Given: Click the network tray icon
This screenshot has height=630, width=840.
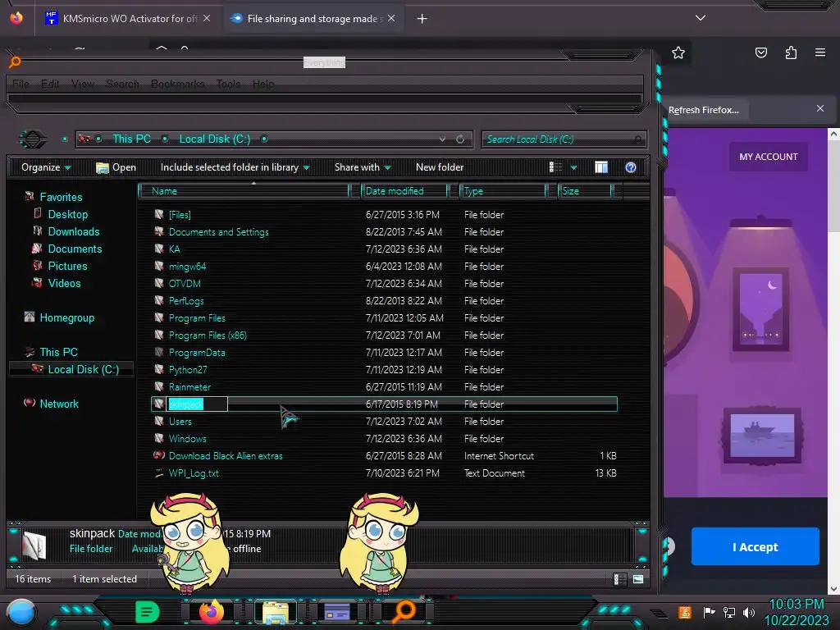Looking at the screenshot, I should point(729,612).
